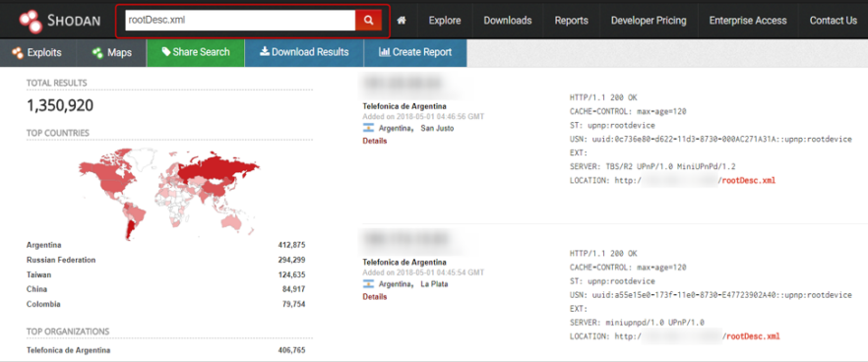This screenshot has width=868, height=362.
Task: Open Enterprise Access
Action: [x=748, y=21]
